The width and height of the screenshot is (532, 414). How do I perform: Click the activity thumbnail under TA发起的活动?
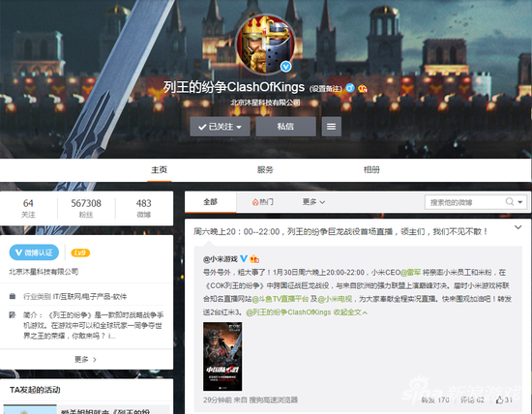pyautogui.click(x=30, y=409)
